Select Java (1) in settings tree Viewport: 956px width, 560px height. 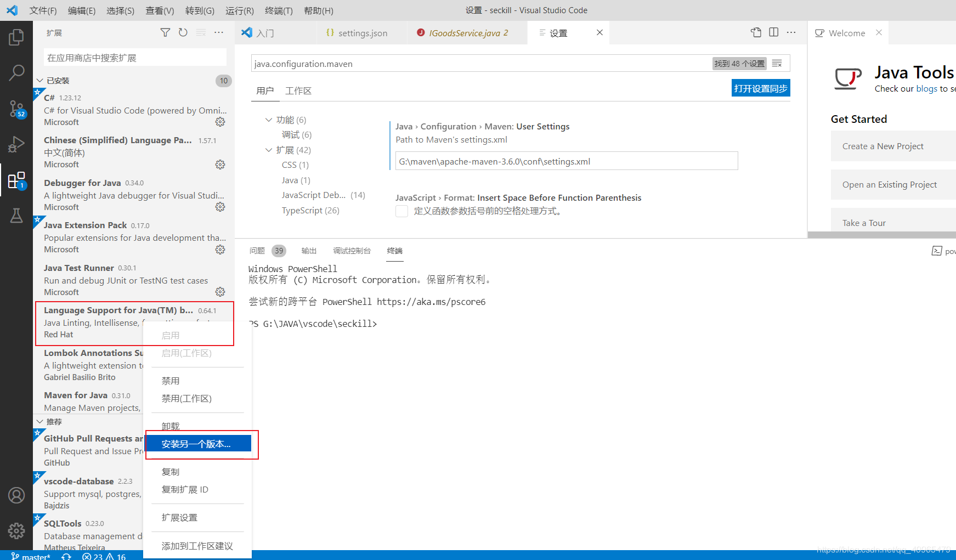[x=296, y=180]
